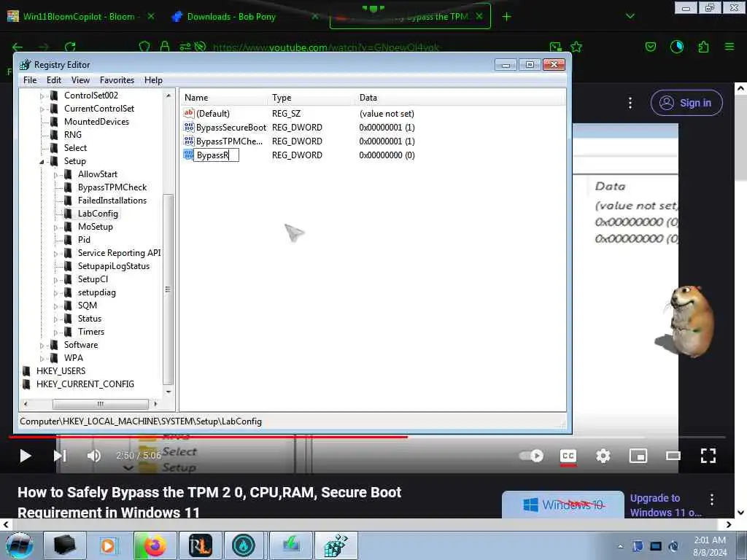Expand the MoSetup key
This screenshot has height=560, width=747.
[x=55, y=227]
